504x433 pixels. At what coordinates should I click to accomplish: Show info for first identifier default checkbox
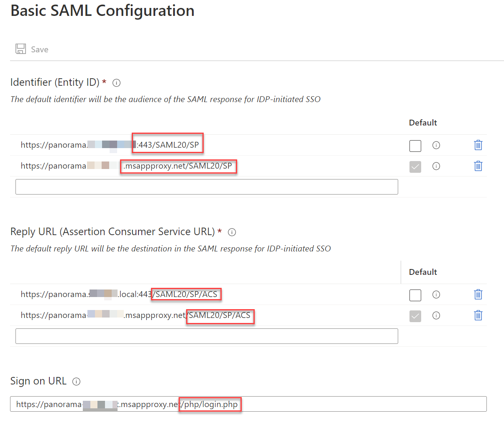pyautogui.click(x=436, y=145)
